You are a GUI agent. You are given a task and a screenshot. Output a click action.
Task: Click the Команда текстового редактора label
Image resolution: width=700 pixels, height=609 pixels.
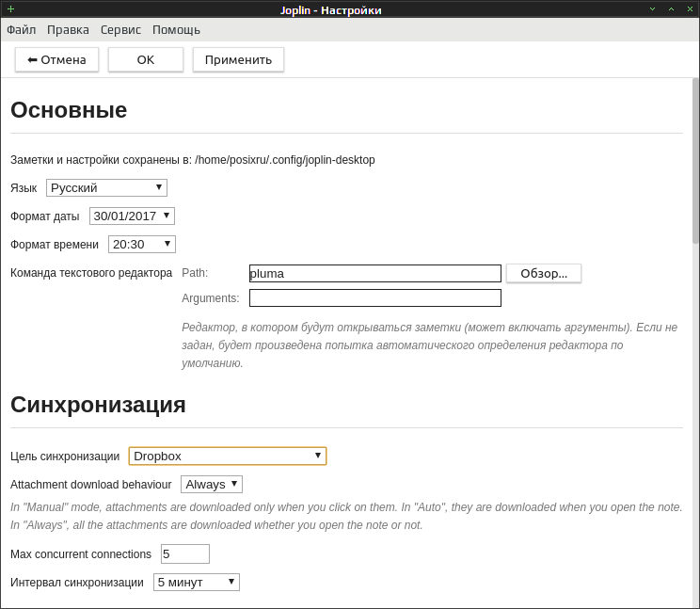tap(91, 273)
